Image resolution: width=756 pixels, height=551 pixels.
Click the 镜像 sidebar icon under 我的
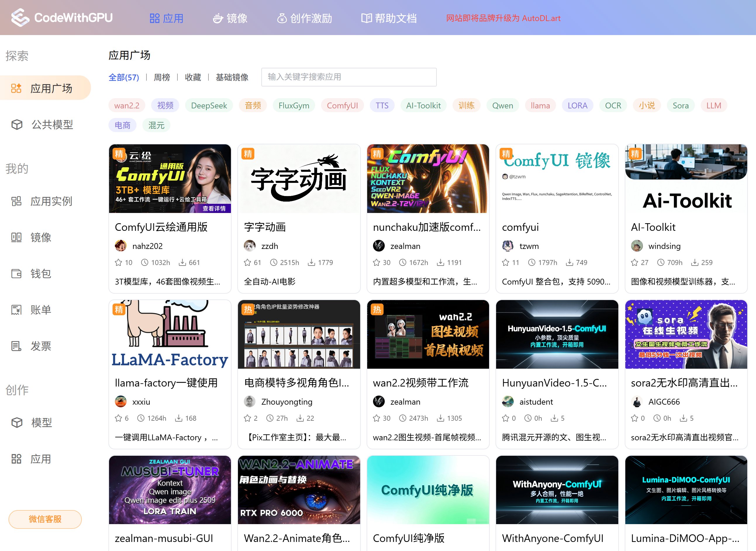[16, 237]
